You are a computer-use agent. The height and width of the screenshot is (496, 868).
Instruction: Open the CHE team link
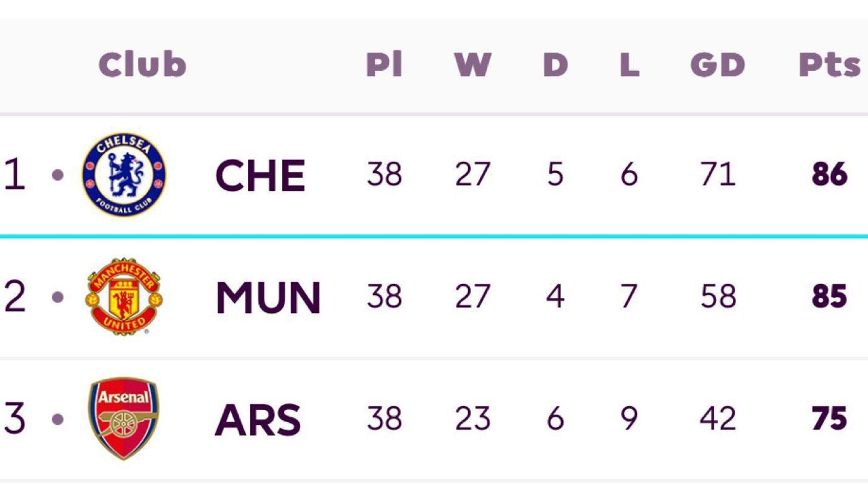tap(260, 175)
